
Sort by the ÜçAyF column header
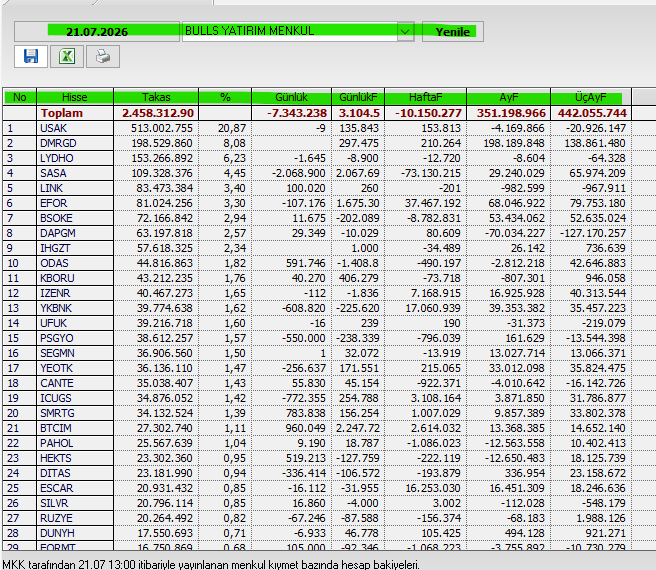point(591,97)
